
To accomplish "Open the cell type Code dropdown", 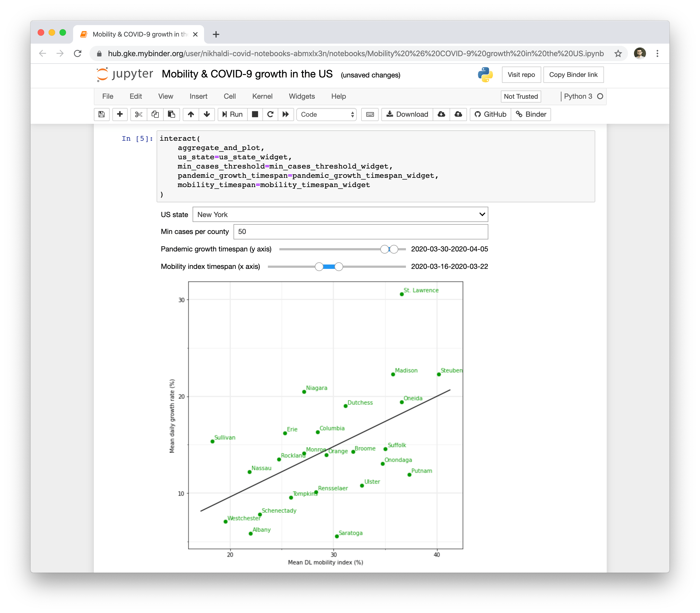I will [326, 115].
